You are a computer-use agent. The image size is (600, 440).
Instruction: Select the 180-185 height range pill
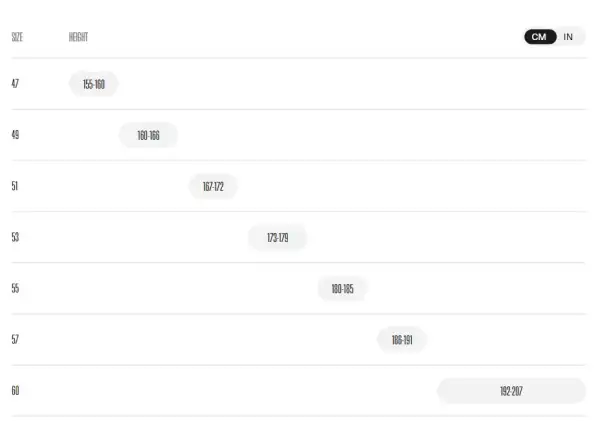click(x=342, y=288)
